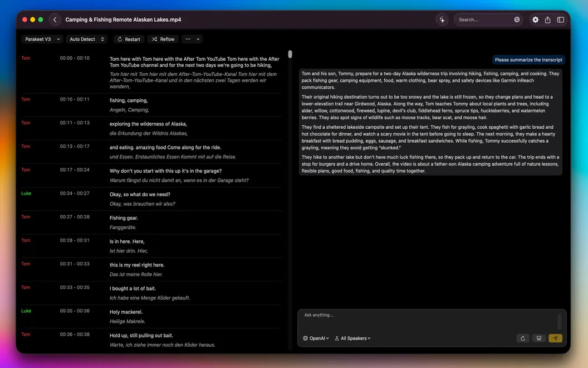
Task: Click the layout icon beside the send button
Action: click(x=539, y=338)
